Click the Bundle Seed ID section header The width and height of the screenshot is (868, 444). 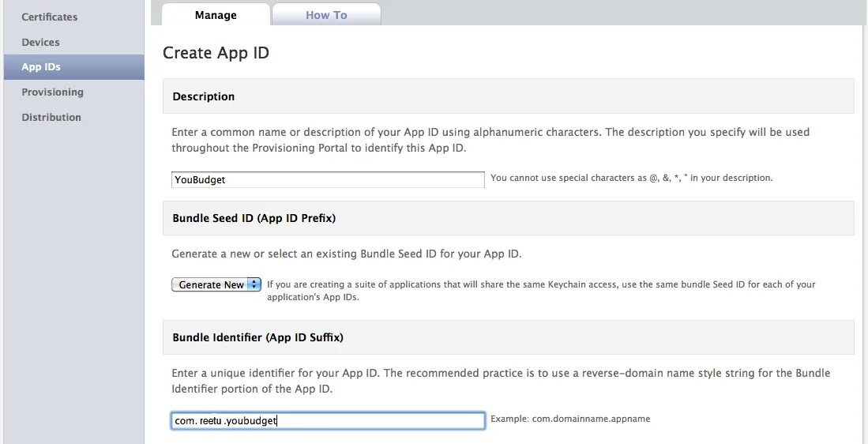click(254, 218)
